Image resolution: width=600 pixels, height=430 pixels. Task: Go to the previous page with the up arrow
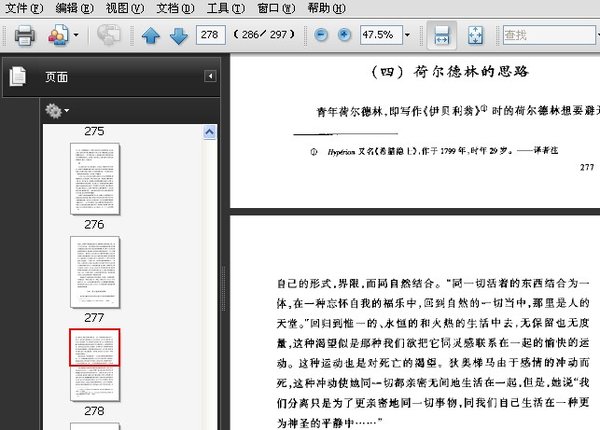(151, 36)
